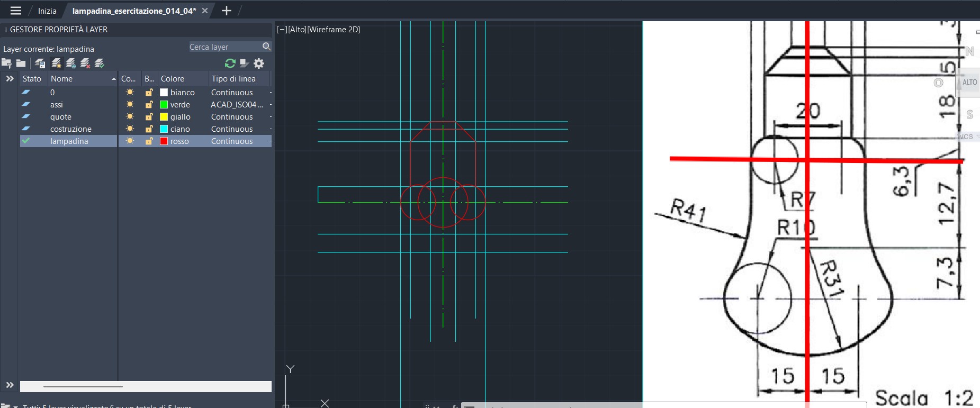Screen dimensions: 980x408
Task: Delete the selected layer
Action: pyautogui.click(x=85, y=64)
